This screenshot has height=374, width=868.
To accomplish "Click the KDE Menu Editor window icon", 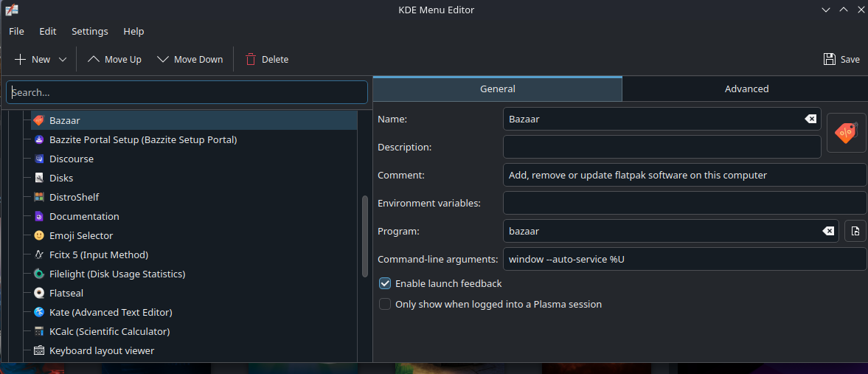I will pos(11,10).
